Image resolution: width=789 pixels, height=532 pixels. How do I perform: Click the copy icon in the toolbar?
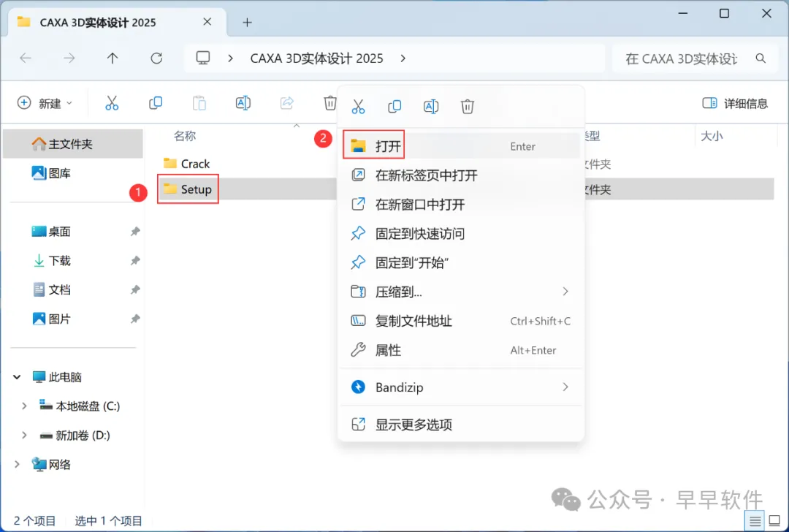pos(156,103)
